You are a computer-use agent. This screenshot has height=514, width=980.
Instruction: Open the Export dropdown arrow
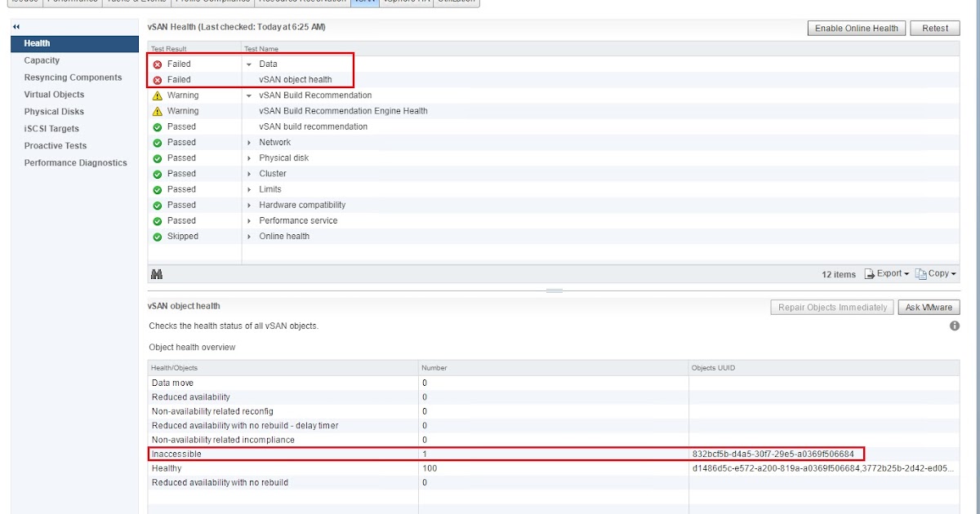coord(906,273)
